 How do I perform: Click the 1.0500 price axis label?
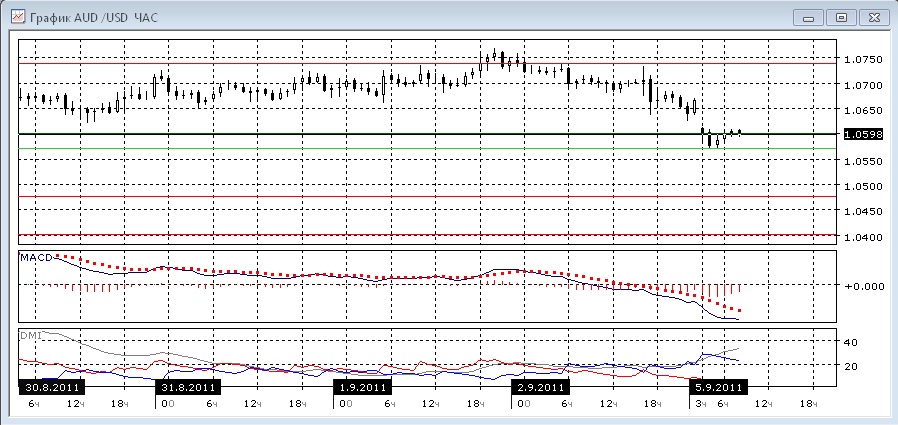[x=864, y=186]
